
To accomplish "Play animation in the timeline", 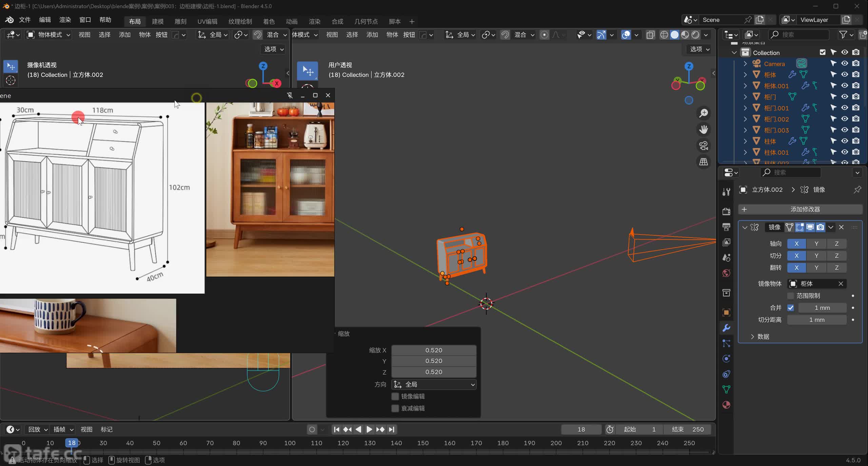I will tap(369, 429).
